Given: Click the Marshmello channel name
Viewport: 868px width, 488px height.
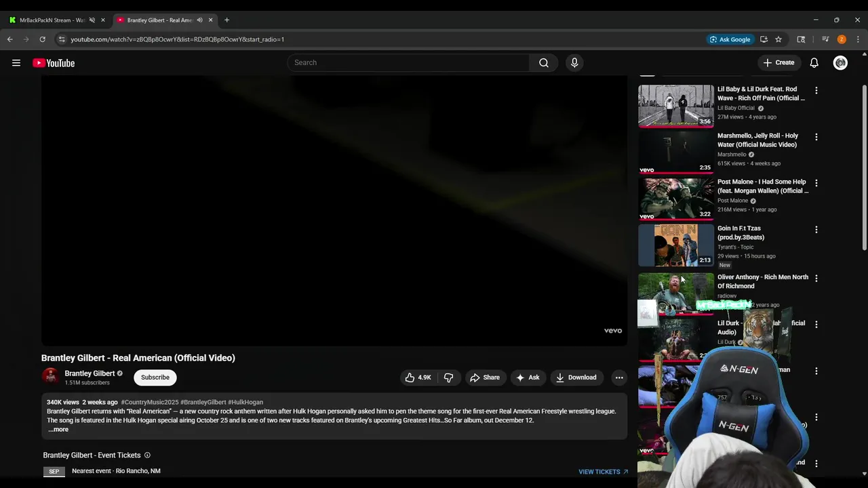Looking at the screenshot, I should click(732, 155).
